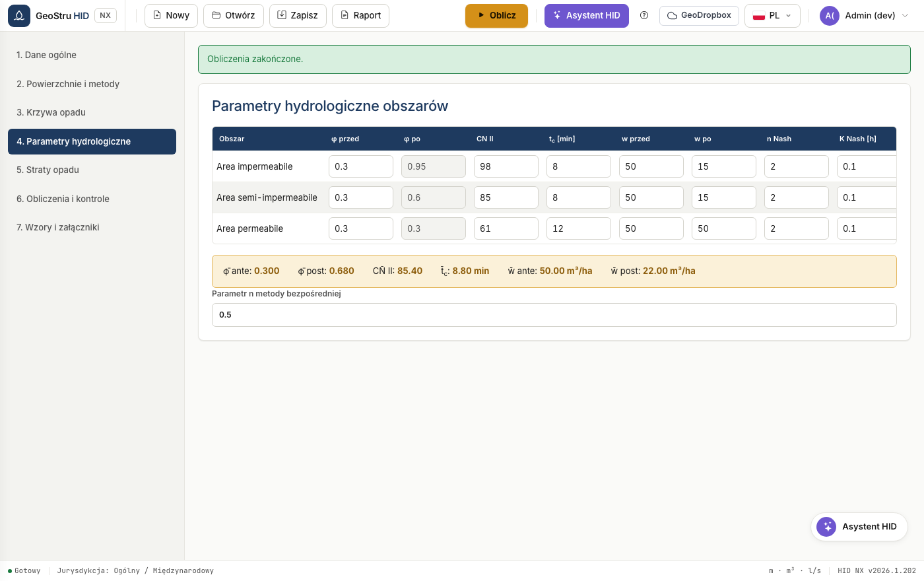
Task: Generate a report with Raport button
Action: click(360, 15)
